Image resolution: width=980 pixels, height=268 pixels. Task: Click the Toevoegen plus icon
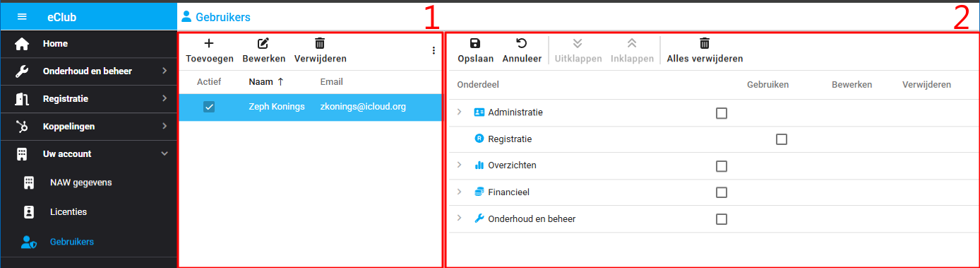click(208, 43)
